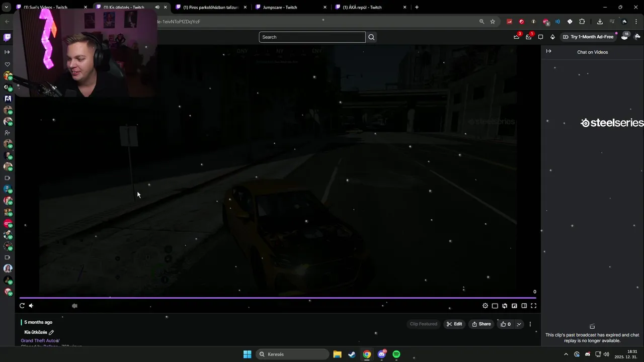Image resolution: width=644 pixels, height=362 pixels.
Task: Edit clip title pencil icon
Action: [x=51, y=332]
